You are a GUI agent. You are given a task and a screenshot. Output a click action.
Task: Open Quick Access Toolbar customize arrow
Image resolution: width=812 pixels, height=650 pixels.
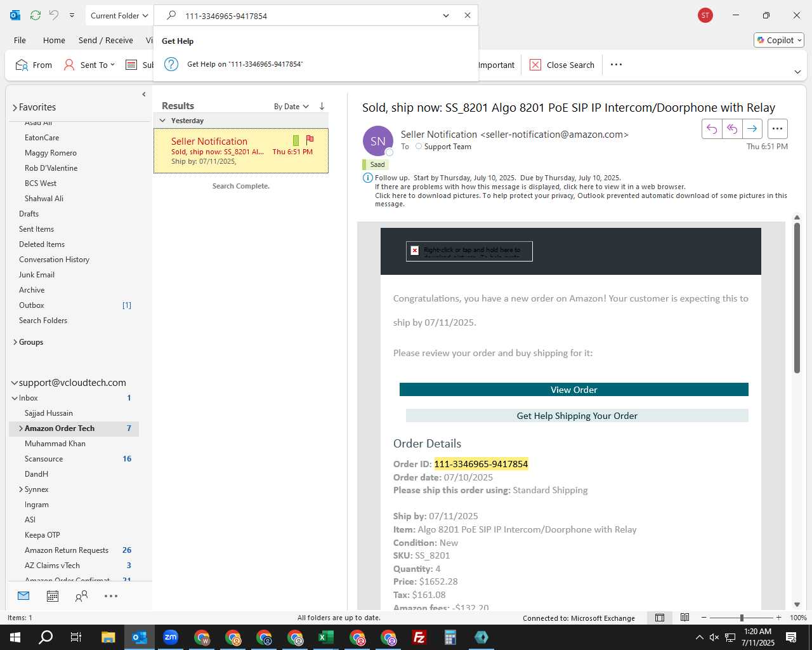(x=72, y=15)
